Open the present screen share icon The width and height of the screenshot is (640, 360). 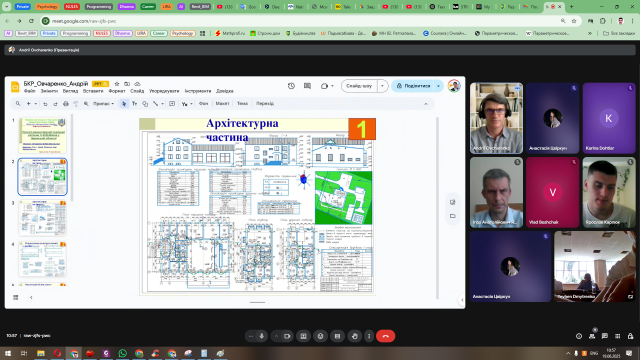pos(303,336)
